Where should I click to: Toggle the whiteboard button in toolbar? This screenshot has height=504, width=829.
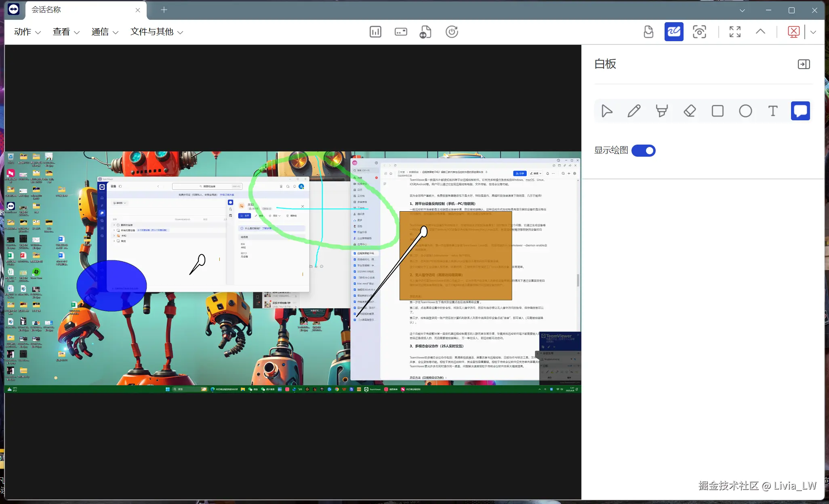click(674, 31)
